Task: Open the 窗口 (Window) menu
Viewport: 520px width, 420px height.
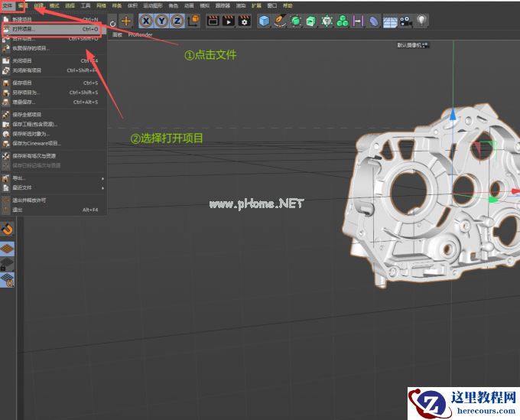Action: [x=272, y=5]
